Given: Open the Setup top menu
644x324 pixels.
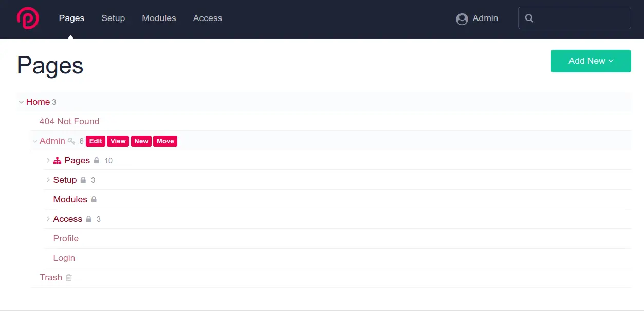Looking at the screenshot, I should click(113, 18).
